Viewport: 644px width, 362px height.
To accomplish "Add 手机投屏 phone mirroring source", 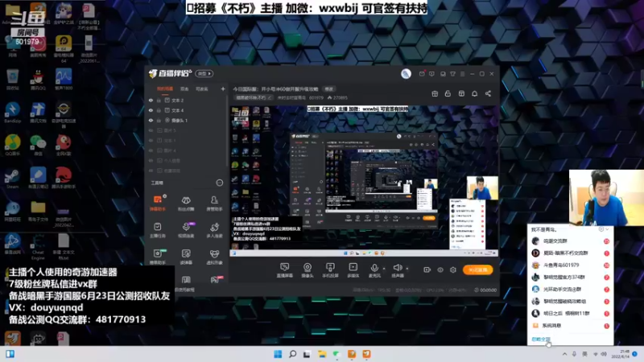I will (330, 270).
